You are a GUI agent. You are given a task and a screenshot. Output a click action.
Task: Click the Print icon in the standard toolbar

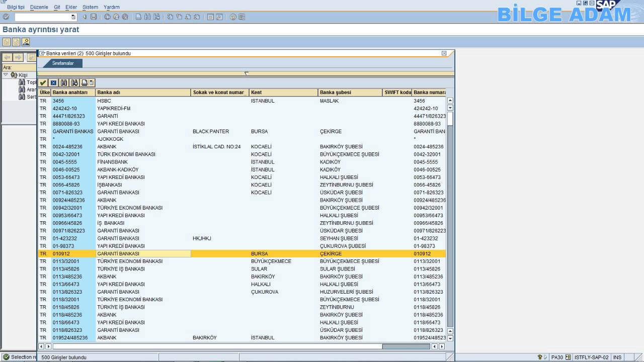point(139,17)
